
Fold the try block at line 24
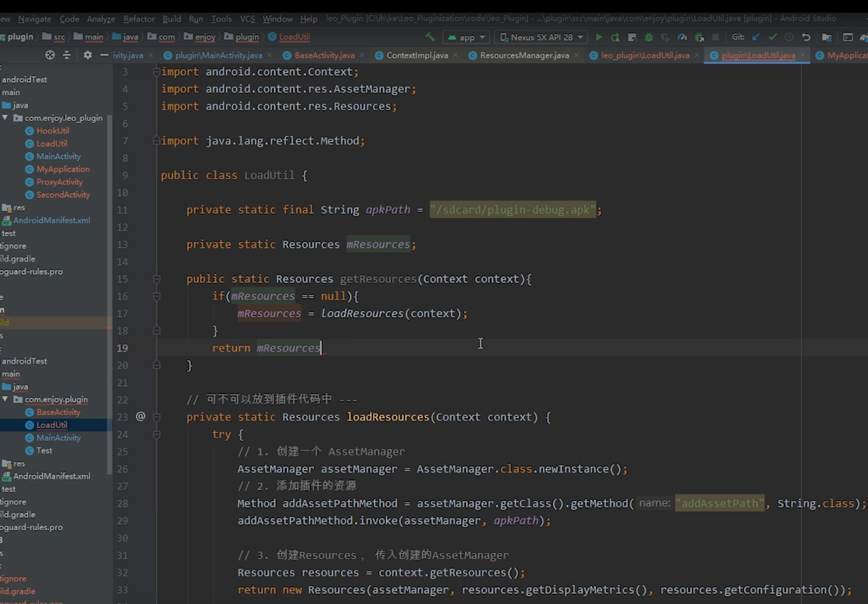coord(156,434)
